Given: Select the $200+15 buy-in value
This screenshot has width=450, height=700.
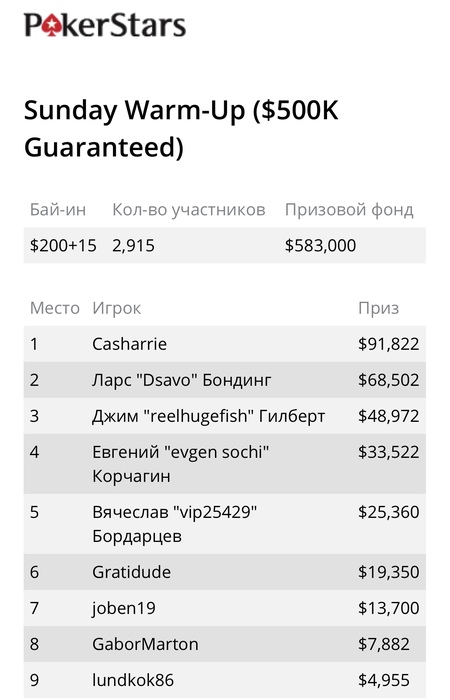Looking at the screenshot, I should coord(63,245).
